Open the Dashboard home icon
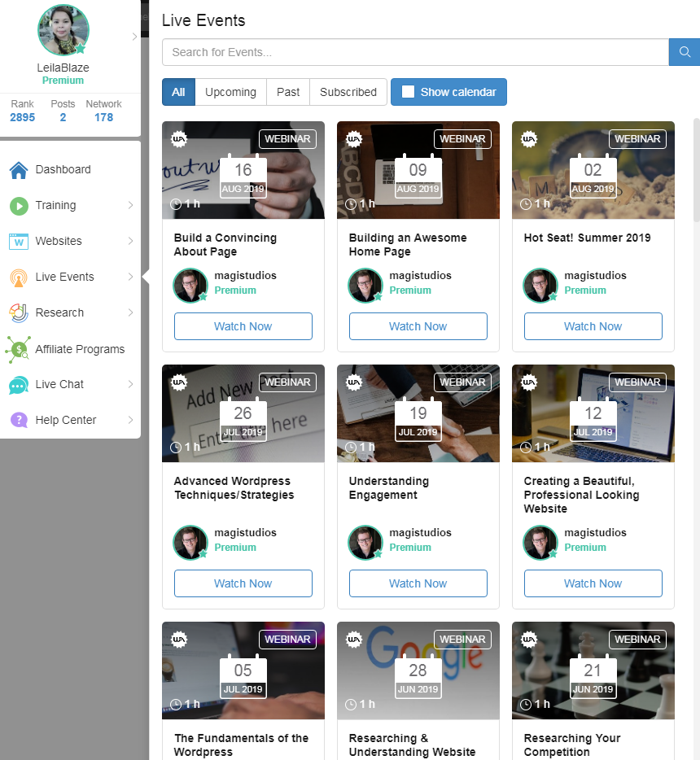The width and height of the screenshot is (700, 760). 19,169
